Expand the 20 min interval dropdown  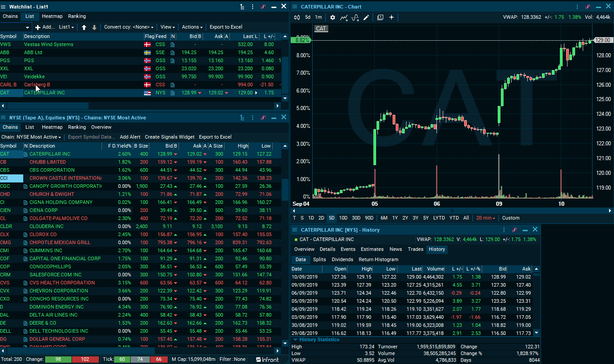coord(485,218)
